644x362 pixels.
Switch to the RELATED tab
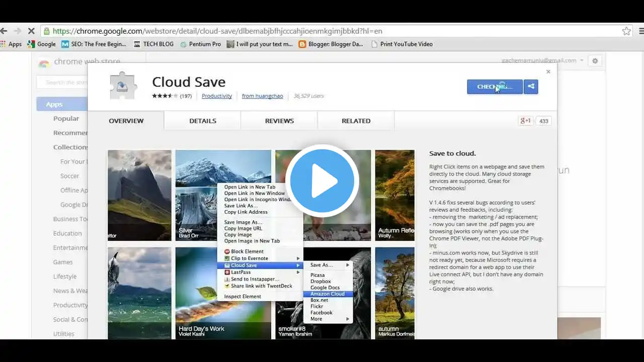pos(356,121)
